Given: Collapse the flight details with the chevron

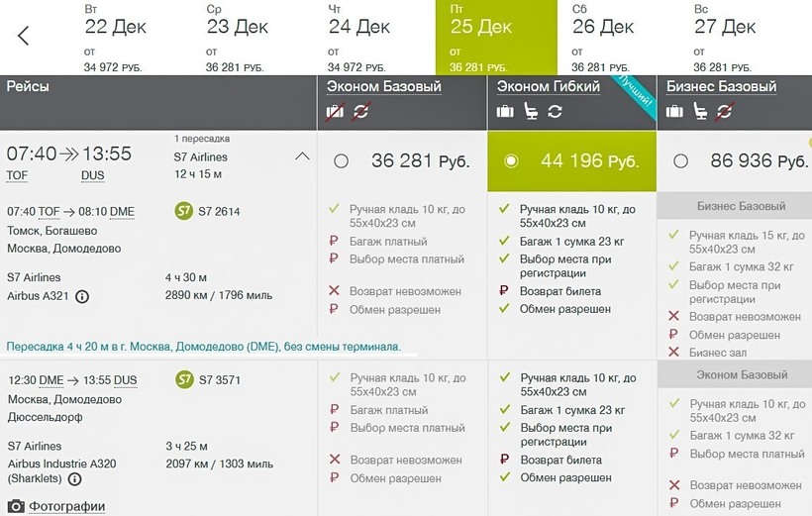Looking at the screenshot, I should click(302, 155).
